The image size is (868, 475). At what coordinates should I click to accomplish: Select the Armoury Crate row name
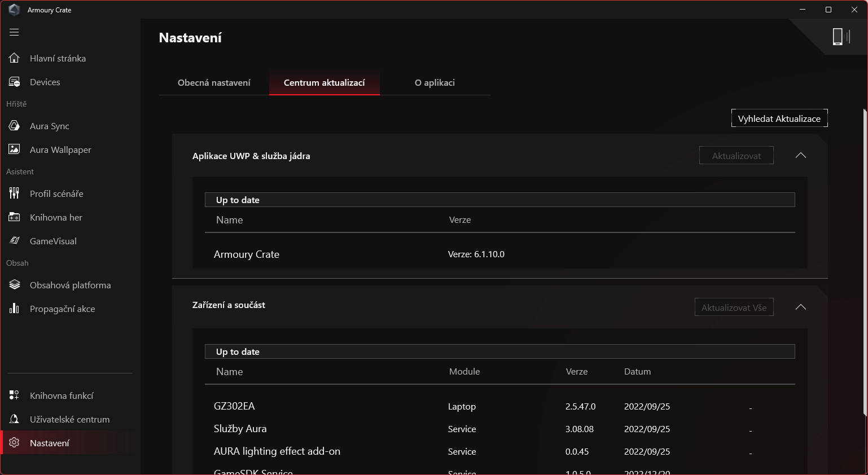tap(247, 254)
